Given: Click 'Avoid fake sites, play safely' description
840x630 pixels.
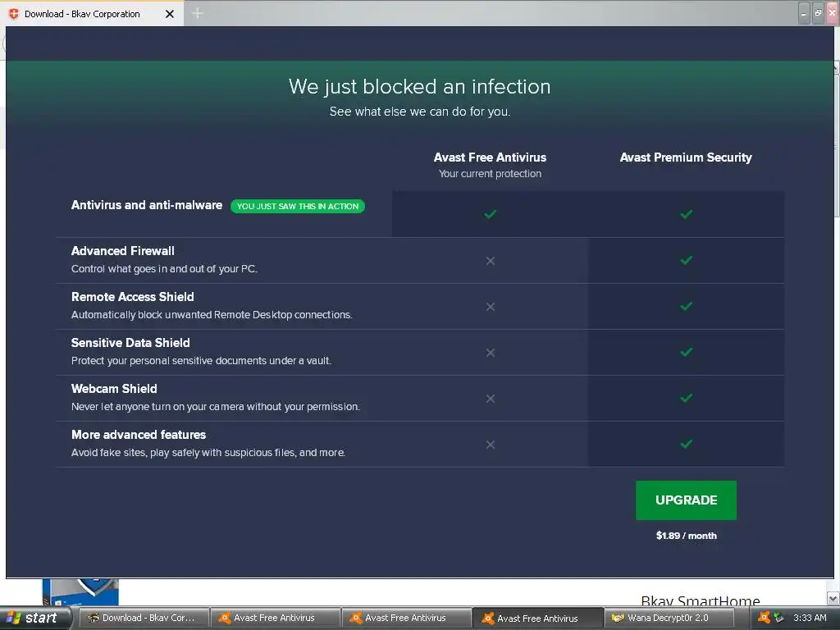Looking at the screenshot, I should pos(208,453).
